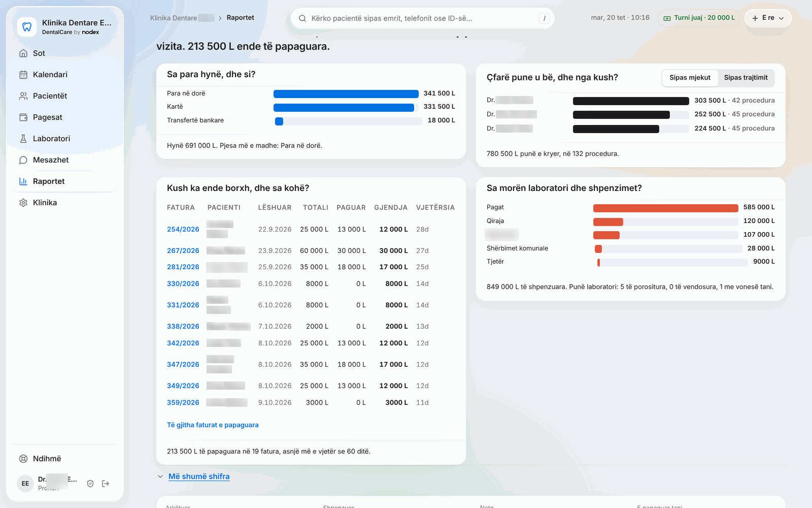Image resolution: width=812 pixels, height=508 pixels.
Task: Click the tooth logo of Klinika Dentare
Action: (27, 27)
